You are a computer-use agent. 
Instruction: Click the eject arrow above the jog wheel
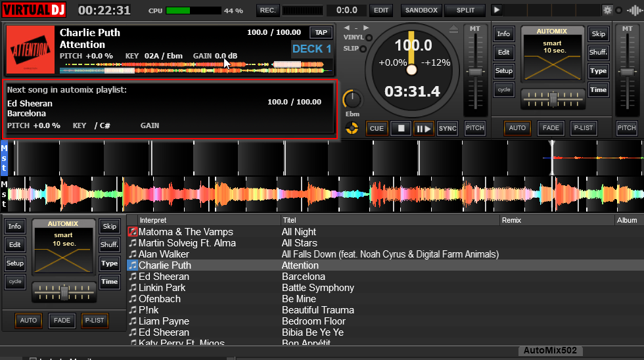pyautogui.click(x=453, y=29)
